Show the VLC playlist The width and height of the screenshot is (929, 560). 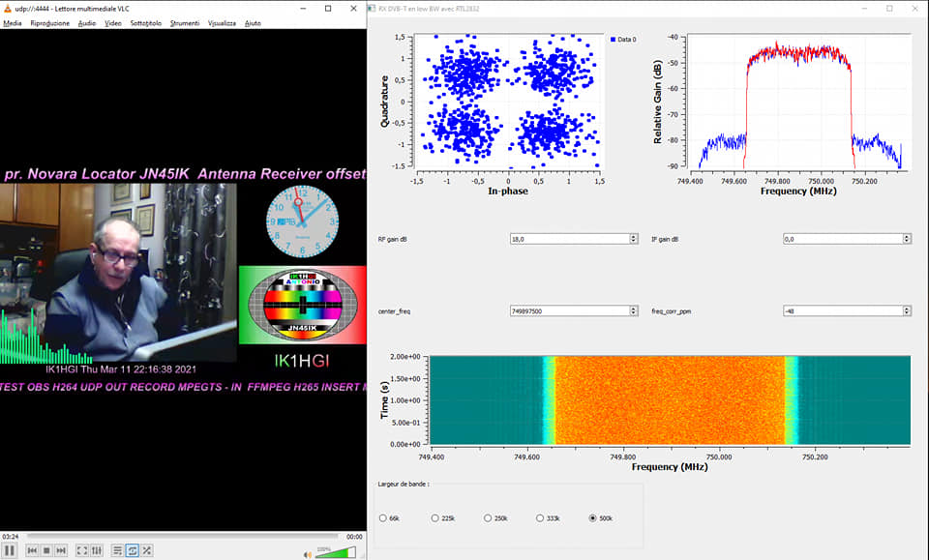tap(117, 550)
